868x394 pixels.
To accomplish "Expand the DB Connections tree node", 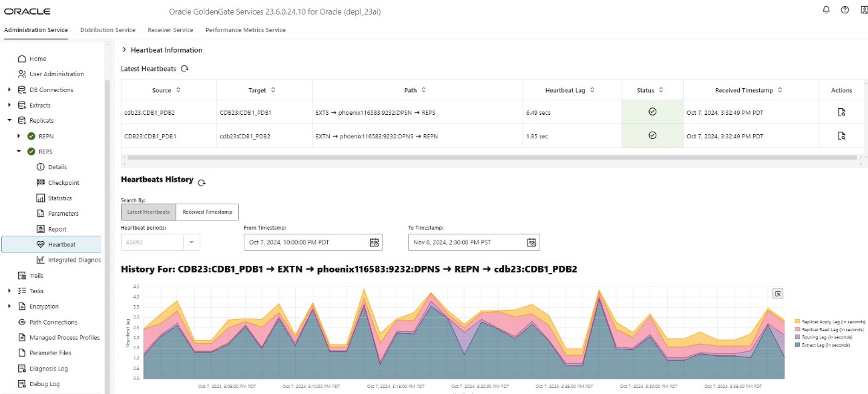I will tap(9, 89).
